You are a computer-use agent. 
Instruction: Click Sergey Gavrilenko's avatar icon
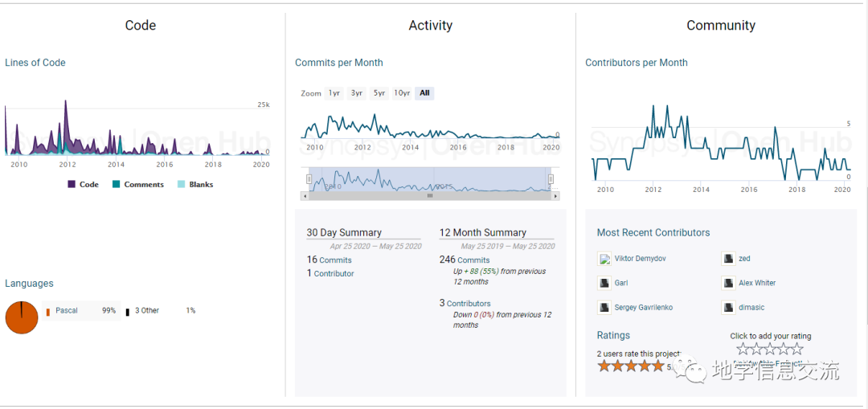pos(604,307)
